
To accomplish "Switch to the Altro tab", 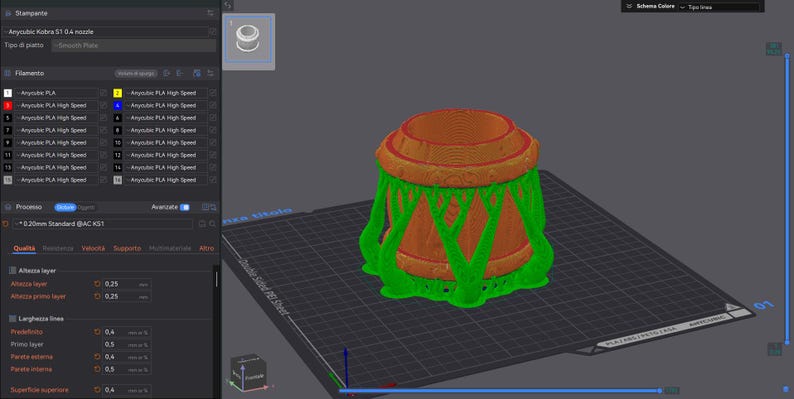I will point(207,248).
